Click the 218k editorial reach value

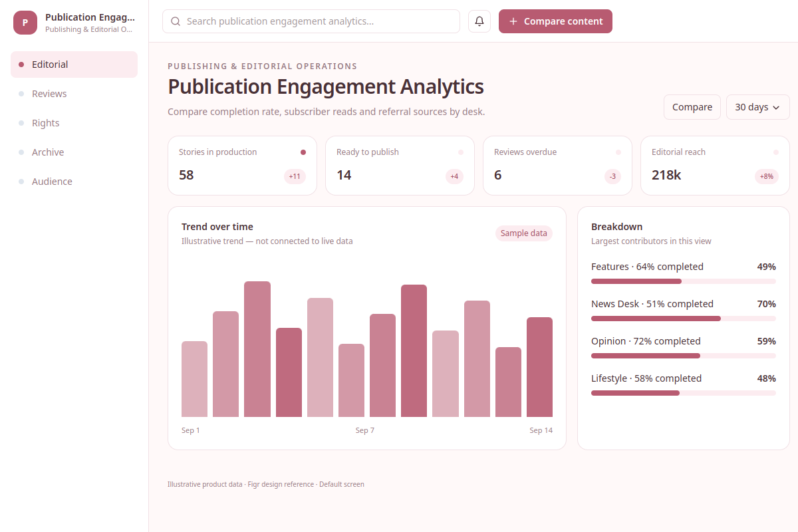point(666,175)
